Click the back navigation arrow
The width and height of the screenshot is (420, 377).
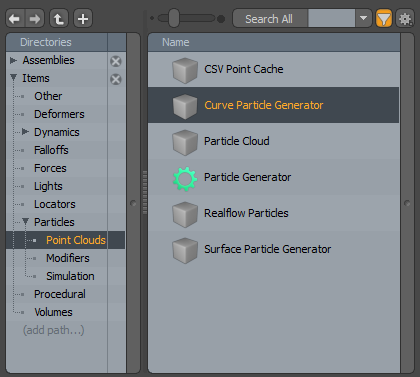(x=15, y=19)
